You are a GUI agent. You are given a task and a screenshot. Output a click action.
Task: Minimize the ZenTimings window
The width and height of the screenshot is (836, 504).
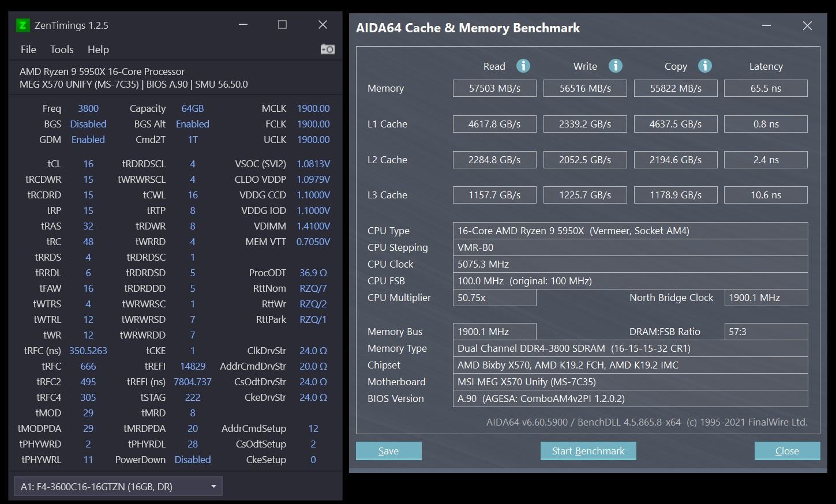243,25
